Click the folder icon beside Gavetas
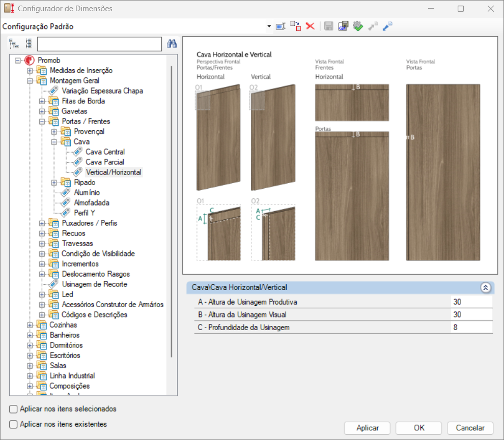 coord(53,111)
